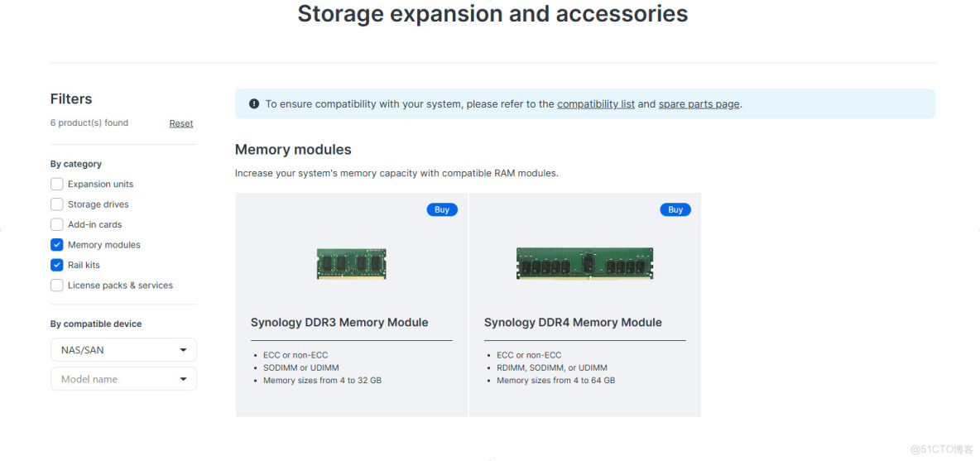Click the Model name dropdown arrow

pyautogui.click(x=183, y=379)
